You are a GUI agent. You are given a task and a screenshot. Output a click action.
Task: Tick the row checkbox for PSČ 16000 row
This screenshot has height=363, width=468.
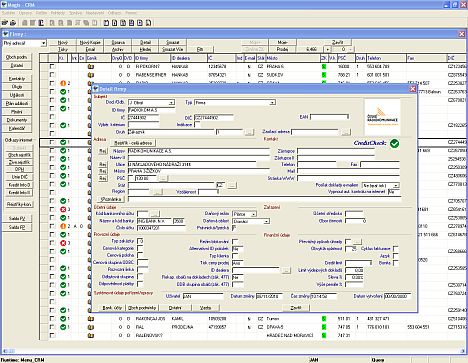coord(52,66)
